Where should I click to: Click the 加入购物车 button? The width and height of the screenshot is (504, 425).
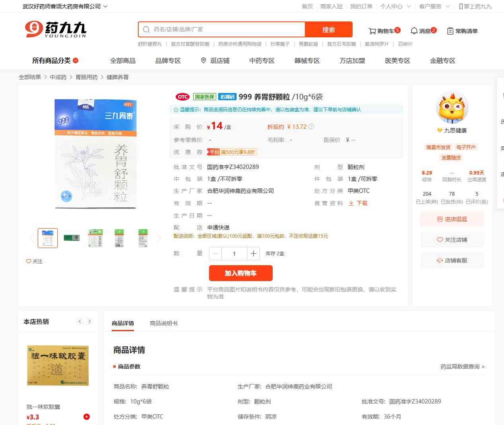(x=240, y=273)
